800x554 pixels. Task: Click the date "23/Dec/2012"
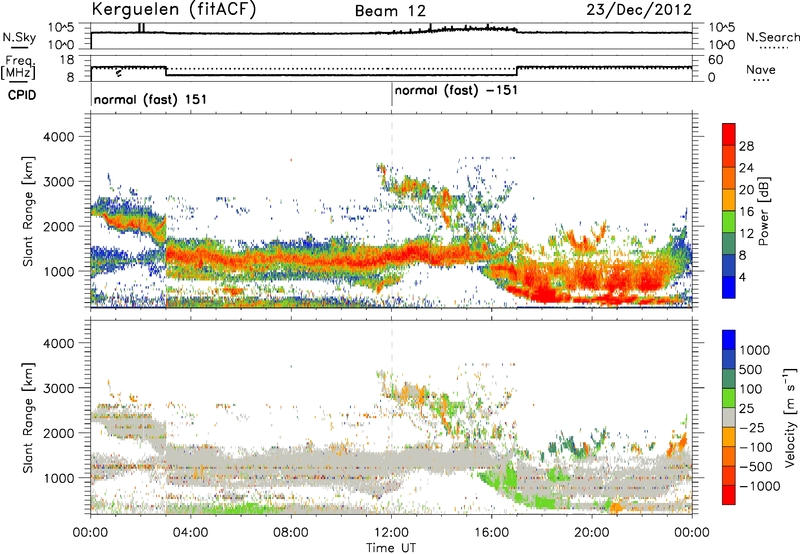click(x=639, y=10)
